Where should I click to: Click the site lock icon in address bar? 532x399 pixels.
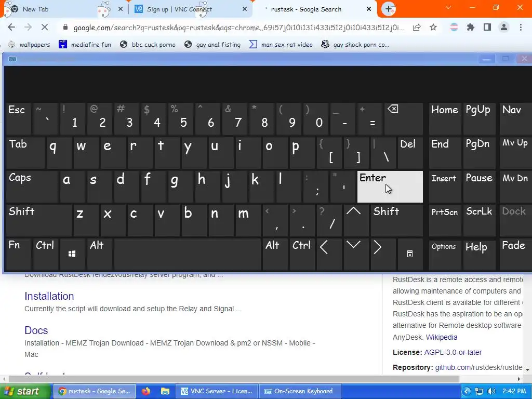(x=65, y=28)
